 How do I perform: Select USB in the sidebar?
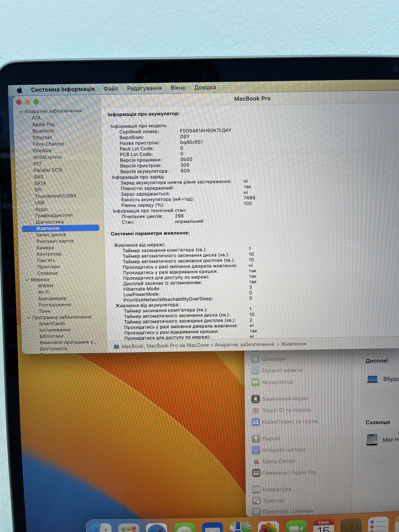click(x=40, y=203)
